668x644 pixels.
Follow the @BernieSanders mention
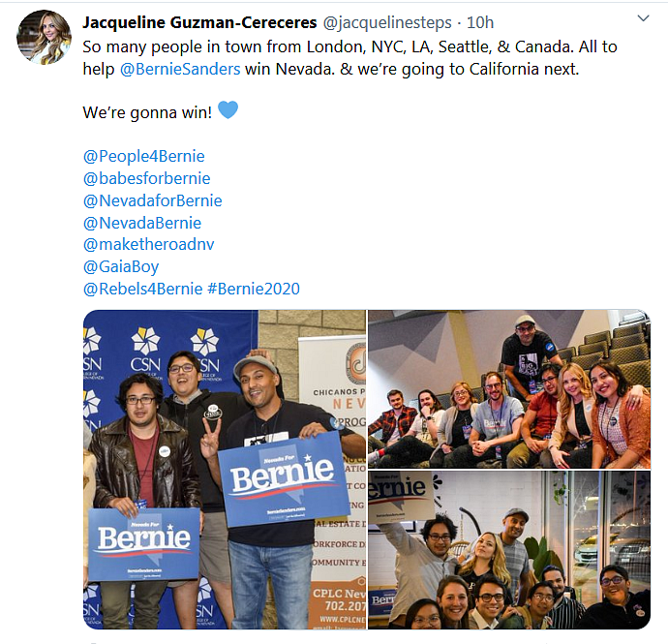coord(180,69)
